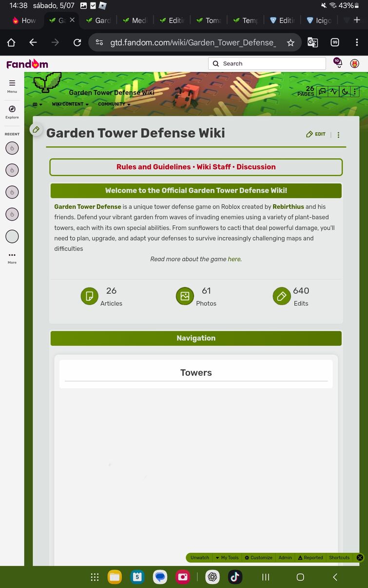
Task: Open the tab switcher showing 99
Action: (335, 43)
